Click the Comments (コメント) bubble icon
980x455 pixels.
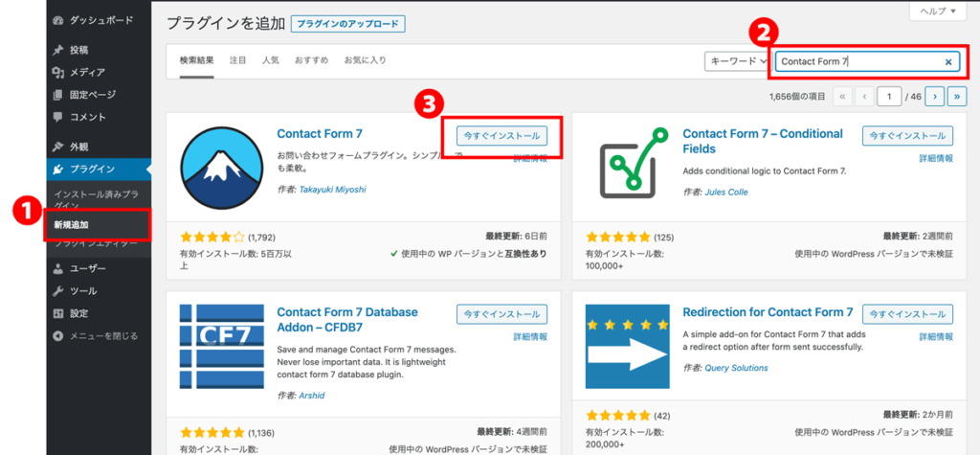point(58,117)
